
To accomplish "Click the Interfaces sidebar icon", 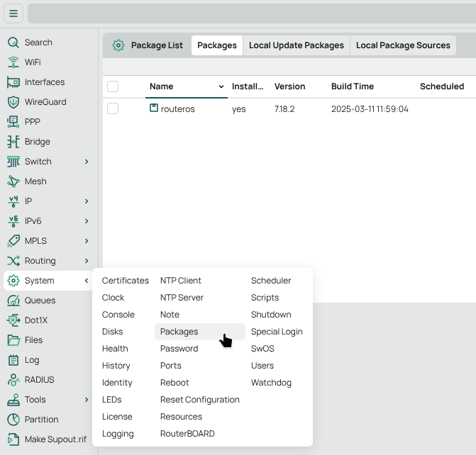I will pyautogui.click(x=13, y=82).
